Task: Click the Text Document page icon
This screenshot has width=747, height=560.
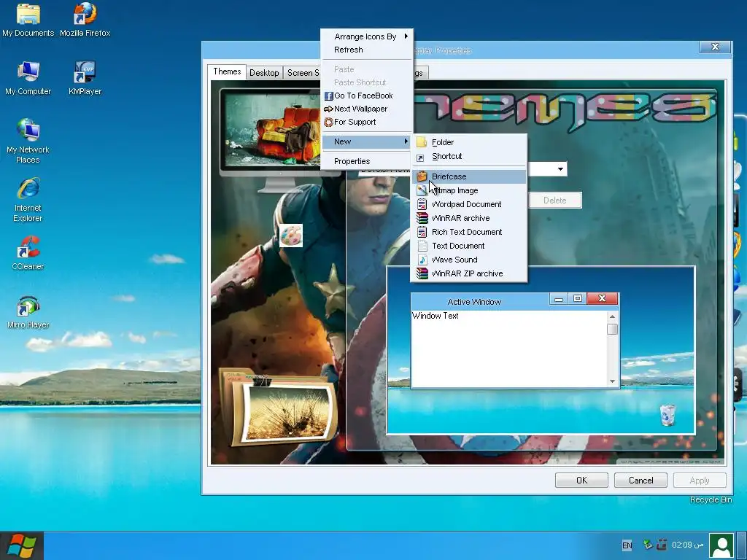Action: pos(422,246)
